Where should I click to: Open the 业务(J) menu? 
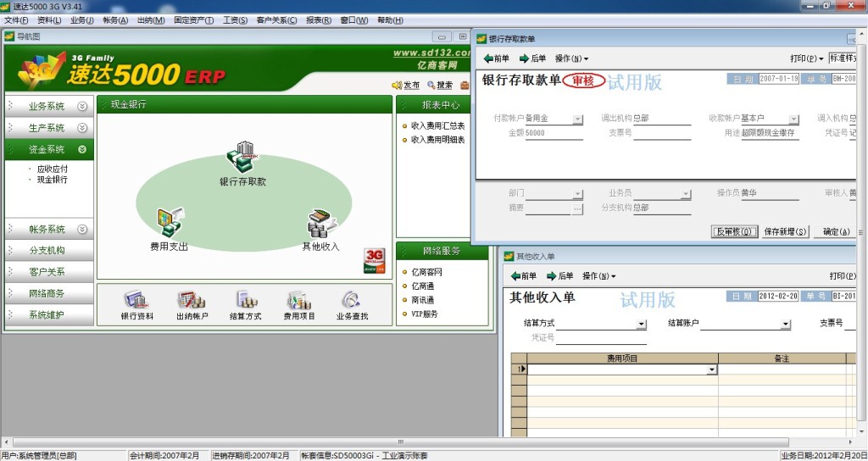tap(82, 20)
